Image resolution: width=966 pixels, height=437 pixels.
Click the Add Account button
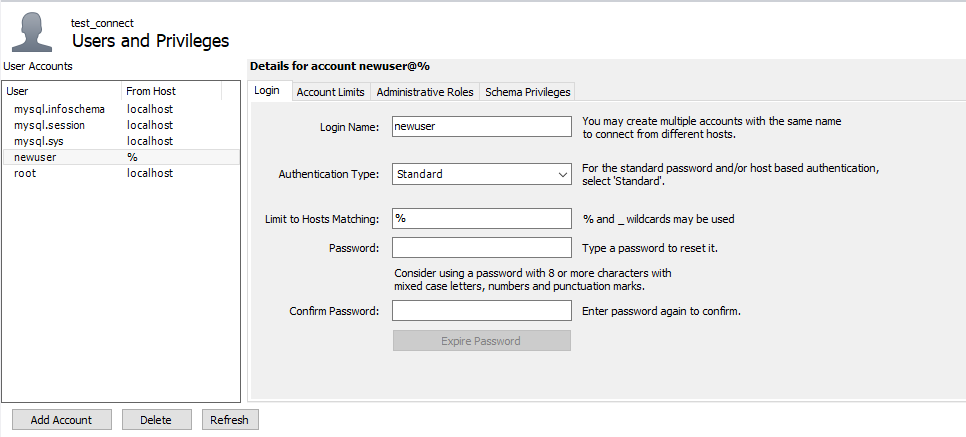pos(61,420)
